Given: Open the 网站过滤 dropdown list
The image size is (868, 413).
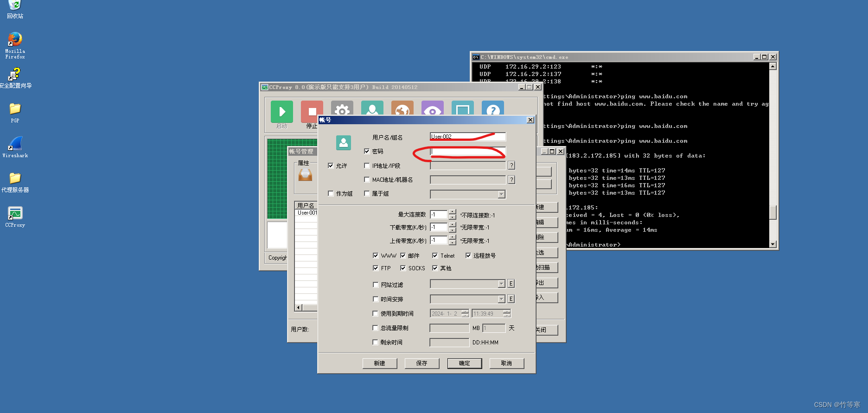Looking at the screenshot, I should tap(501, 284).
